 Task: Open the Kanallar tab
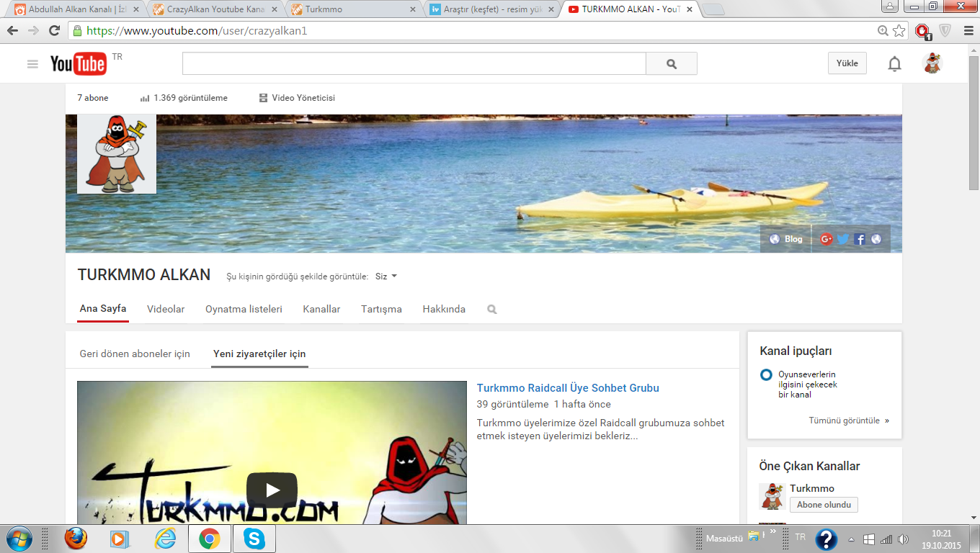pos(321,309)
